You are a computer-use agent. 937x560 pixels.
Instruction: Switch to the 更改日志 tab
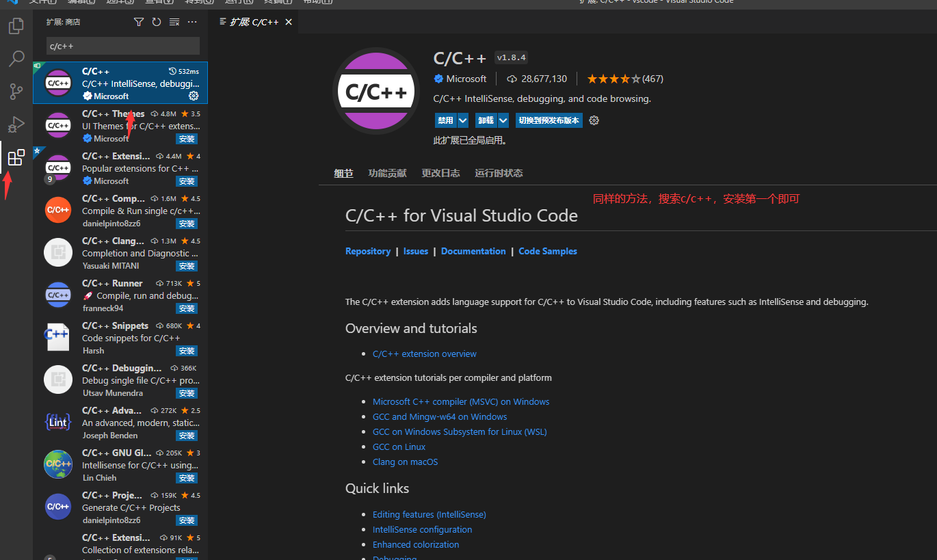(440, 173)
